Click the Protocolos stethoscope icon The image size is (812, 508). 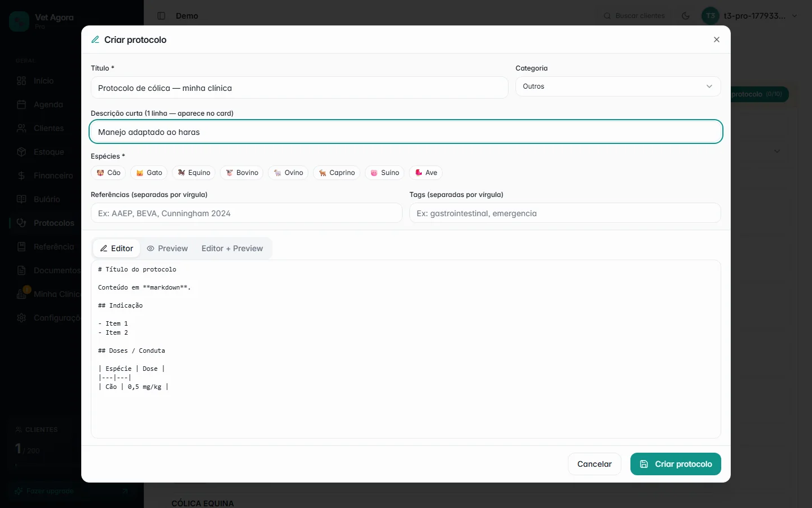[21, 223]
